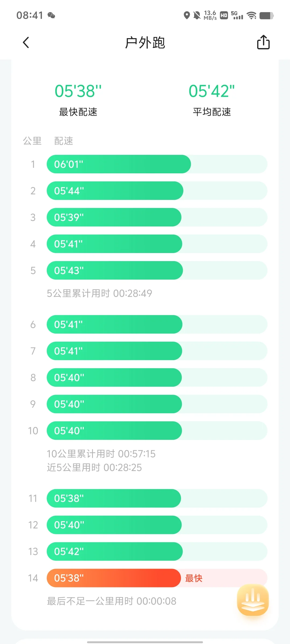The width and height of the screenshot is (290, 644).
Task: Tap WeChat notification icon in status bar
Action: click(51, 15)
